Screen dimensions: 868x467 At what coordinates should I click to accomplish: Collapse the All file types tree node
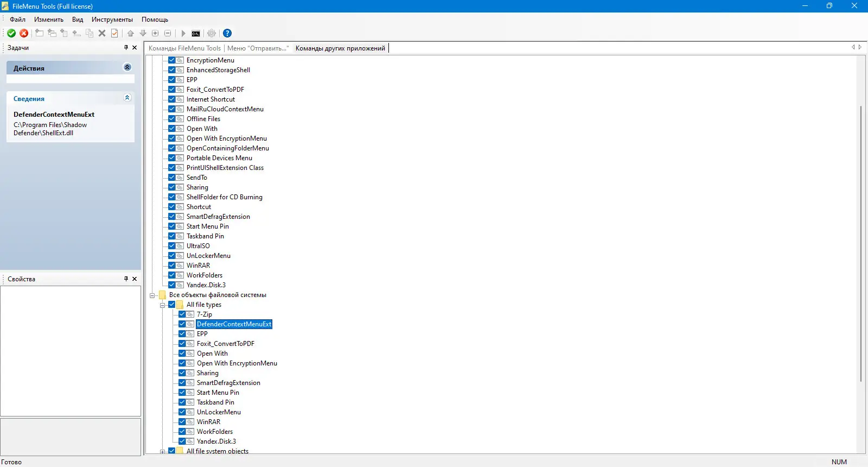coord(162,305)
